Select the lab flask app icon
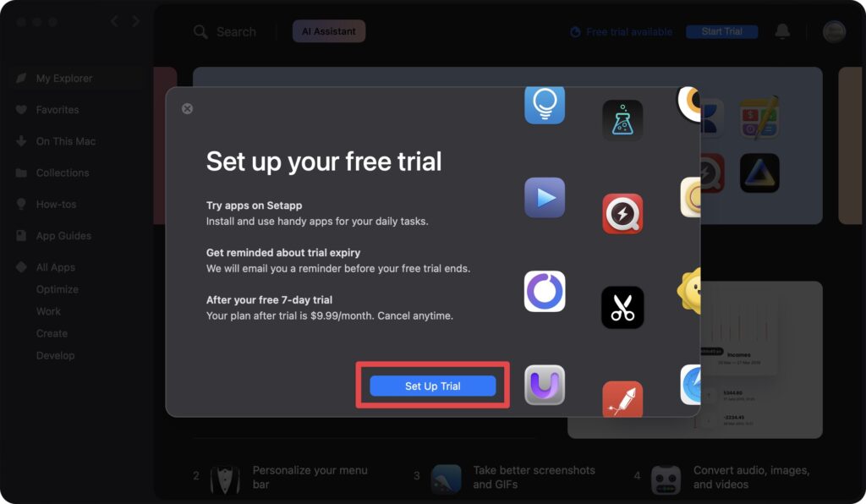 pyautogui.click(x=622, y=120)
